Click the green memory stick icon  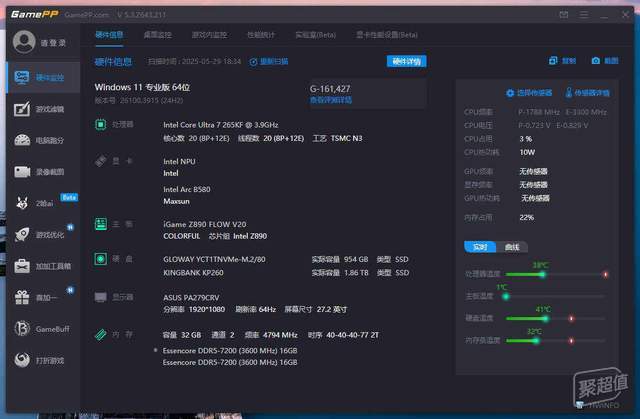(101, 335)
